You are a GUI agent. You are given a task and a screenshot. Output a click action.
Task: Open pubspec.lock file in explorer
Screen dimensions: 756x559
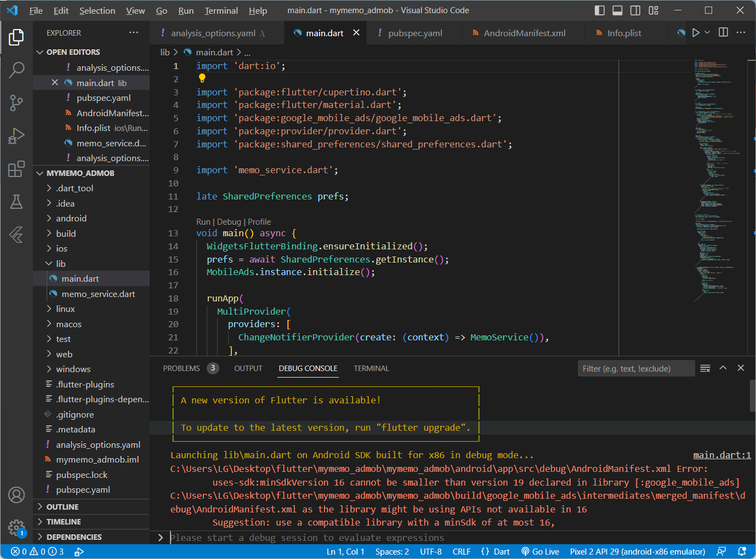click(x=82, y=475)
